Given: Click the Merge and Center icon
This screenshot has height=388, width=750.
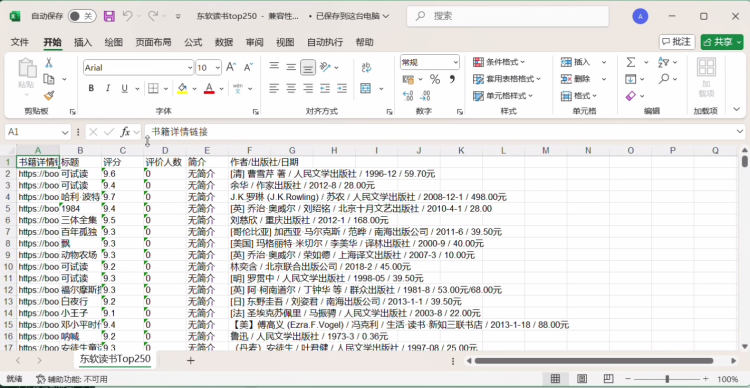Looking at the screenshot, I should (365, 89).
